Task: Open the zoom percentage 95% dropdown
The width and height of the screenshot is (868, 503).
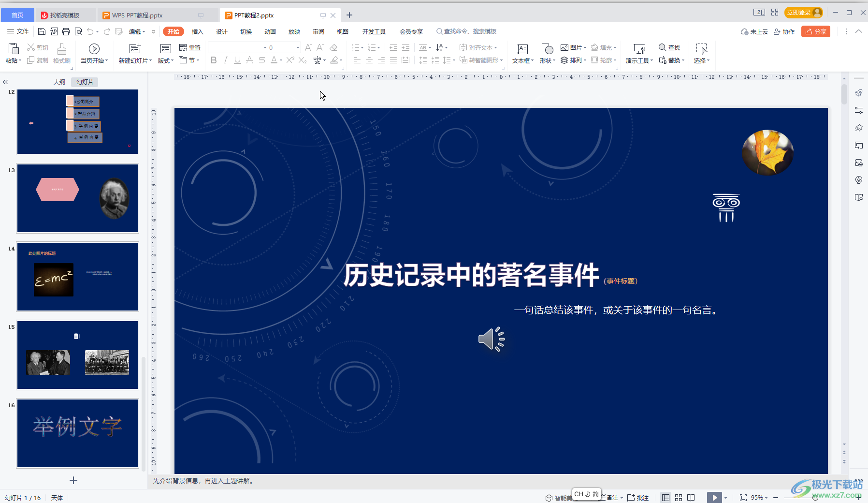Action: point(759,498)
